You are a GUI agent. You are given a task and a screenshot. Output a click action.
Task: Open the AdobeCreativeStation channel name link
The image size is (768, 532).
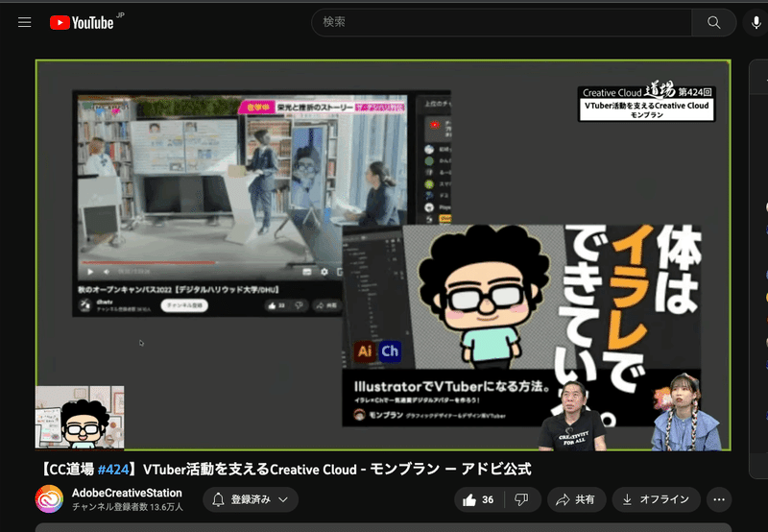(127, 493)
